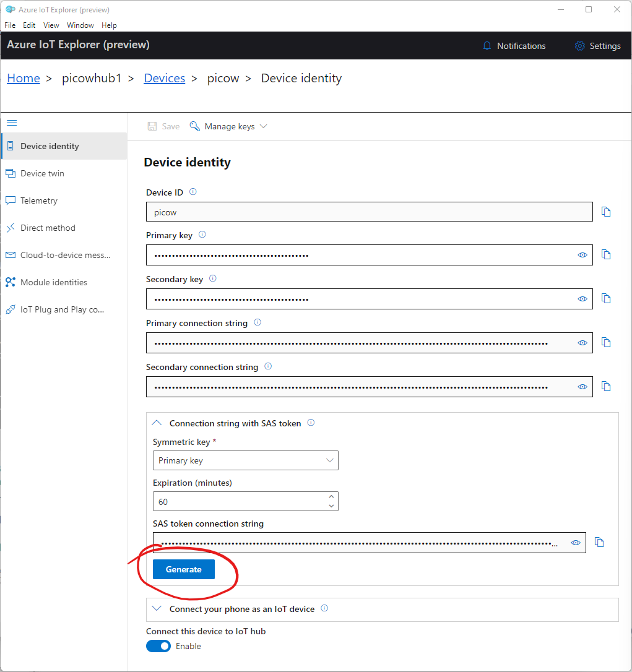Copy the SAS token connection string
This screenshot has height=672, width=632.
599,542
